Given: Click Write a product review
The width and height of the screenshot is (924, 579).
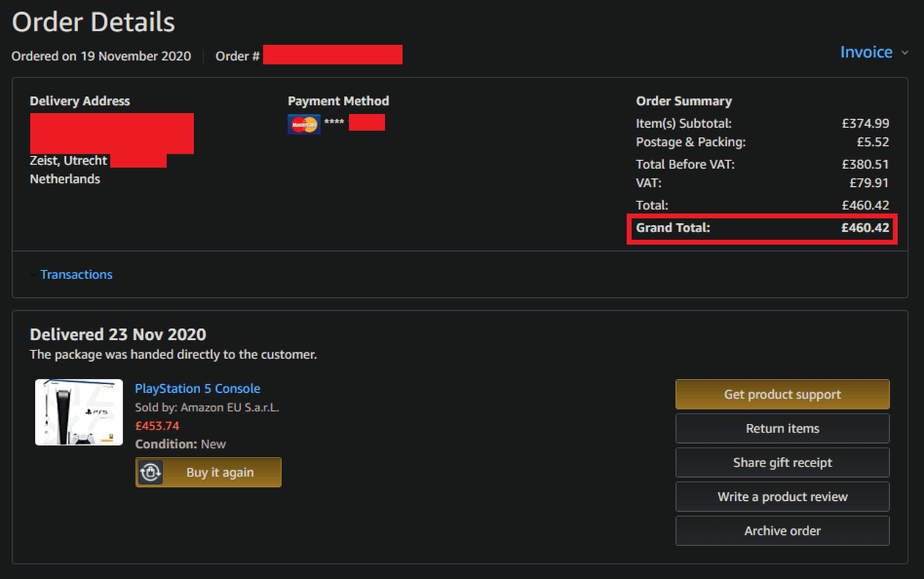Looking at the screenshot, I should (x=782, y=497).
